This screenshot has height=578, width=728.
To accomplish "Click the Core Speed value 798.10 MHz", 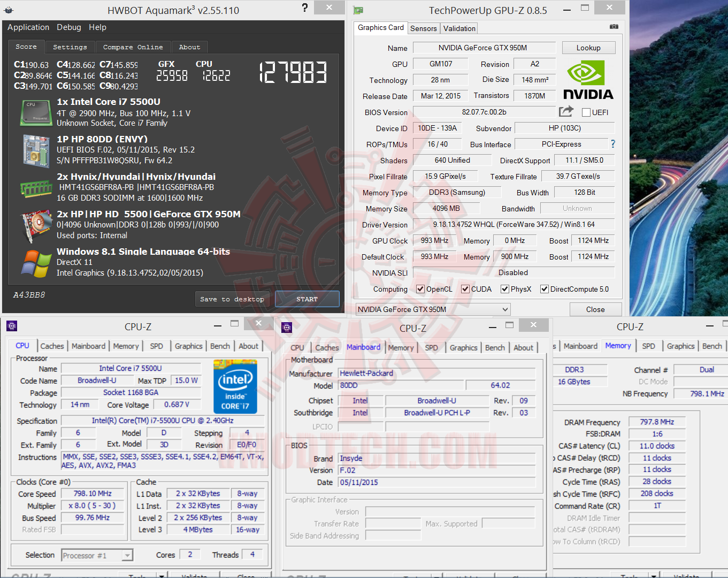I will (93, 493).
